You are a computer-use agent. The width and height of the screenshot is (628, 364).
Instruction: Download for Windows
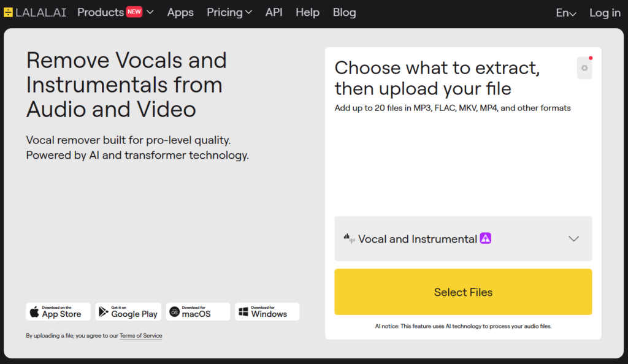[267, 311]
